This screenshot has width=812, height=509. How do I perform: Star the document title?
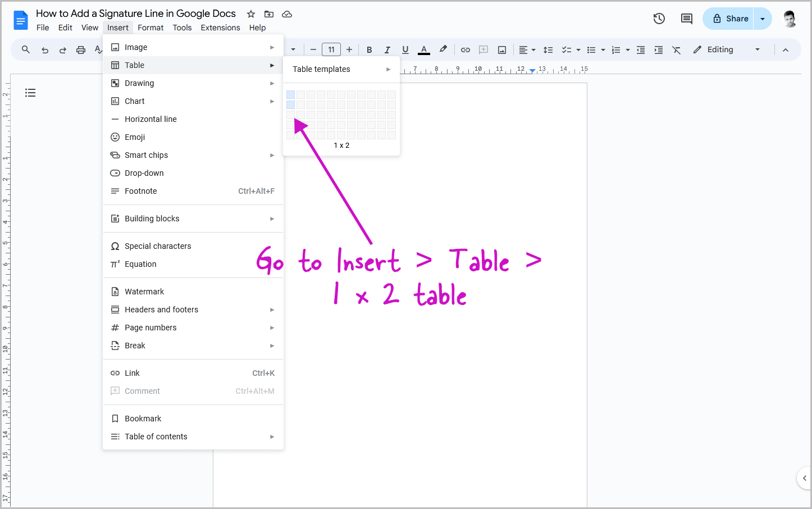[x=251, y=14]
